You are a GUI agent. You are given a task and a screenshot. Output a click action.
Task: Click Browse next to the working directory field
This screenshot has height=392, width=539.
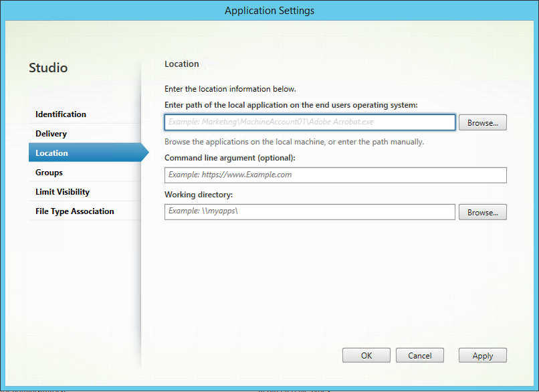[482, 212]
